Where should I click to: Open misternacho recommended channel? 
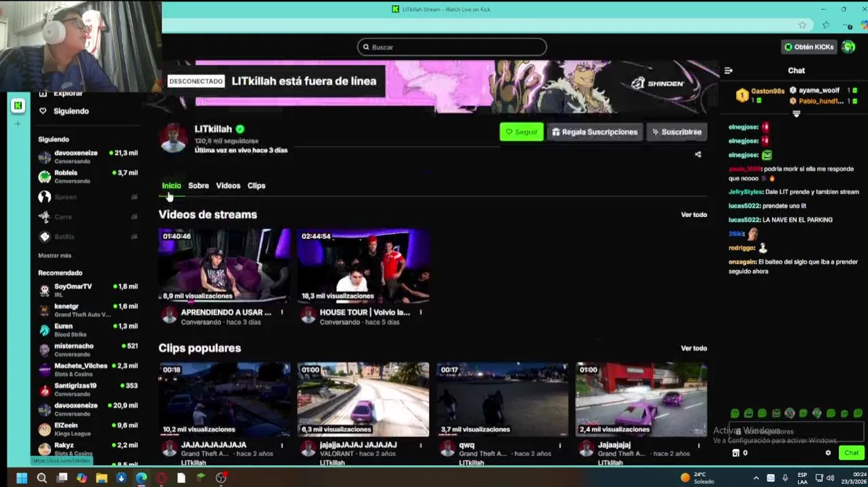coord(88,350)
